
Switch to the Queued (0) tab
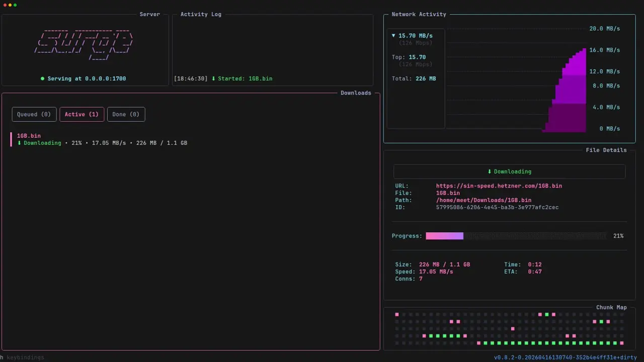34,114
